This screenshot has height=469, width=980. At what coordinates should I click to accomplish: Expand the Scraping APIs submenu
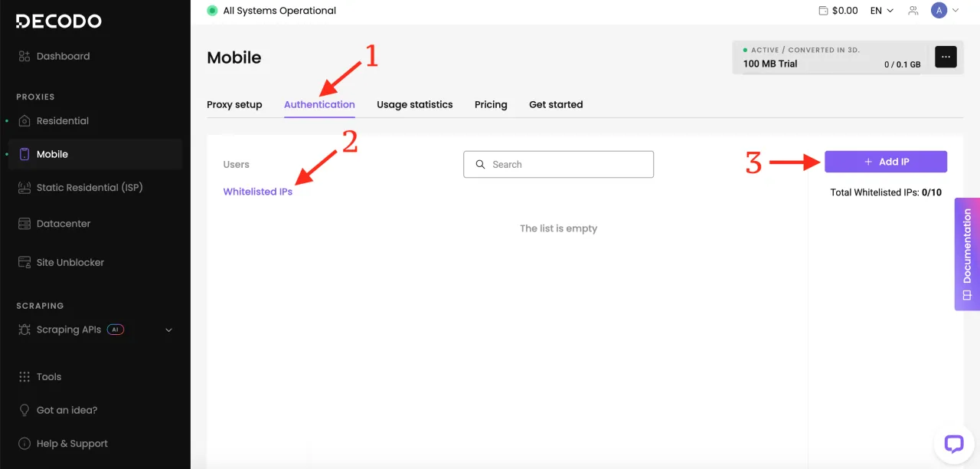click(168, 330)
